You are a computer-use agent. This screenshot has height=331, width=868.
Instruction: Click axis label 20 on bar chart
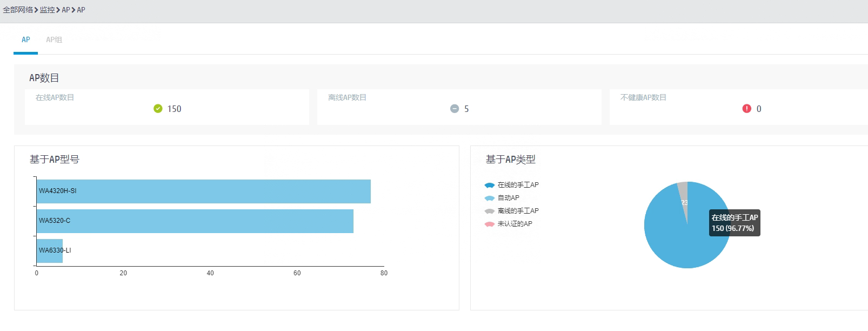pos(123,273)
